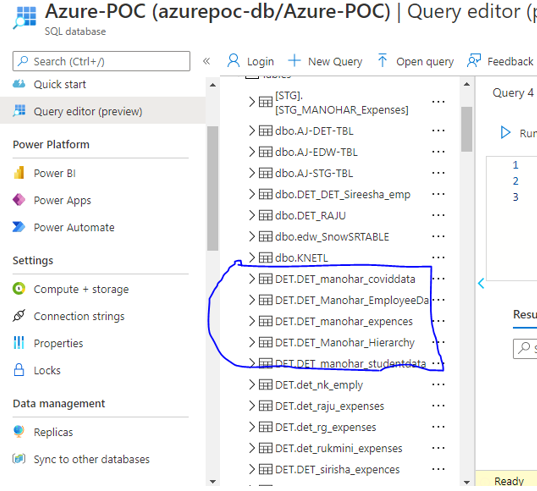537x491 pixels.
Task: Click Query editor (preview) sidebar icon
Action: tap(19, 111)
